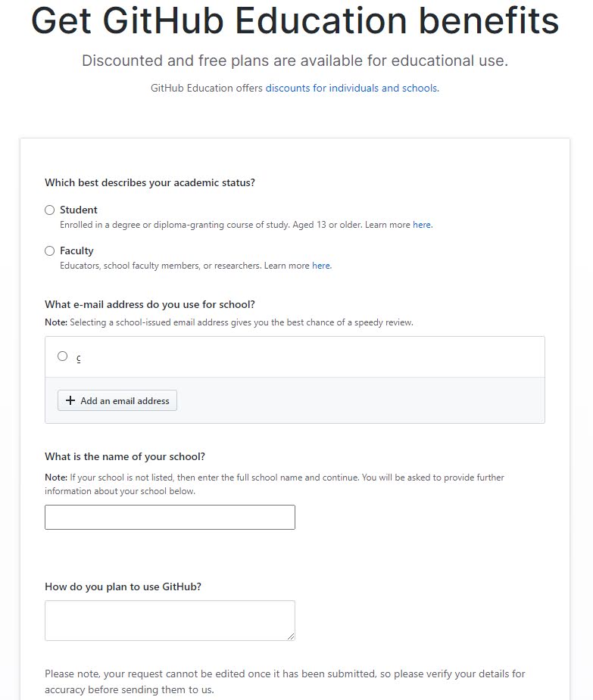Click the "Discounted and free plans" subtitle text
The image size is (593, 700).
click(295, 61)
